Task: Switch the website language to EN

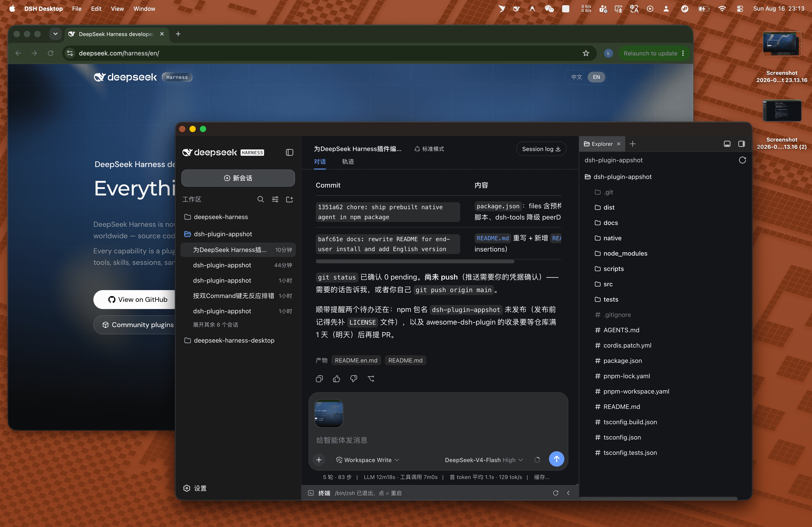Action: click(x=596, y=77)
